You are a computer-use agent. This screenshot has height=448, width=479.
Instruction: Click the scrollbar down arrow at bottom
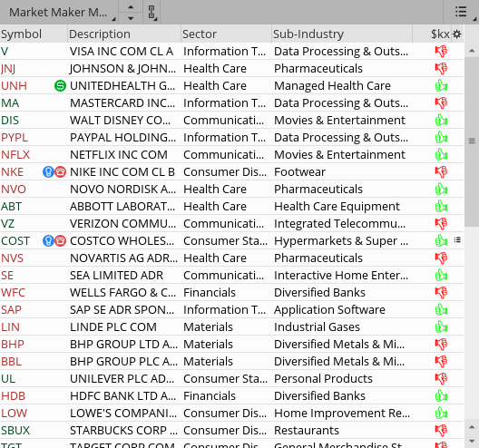[472, 441]
